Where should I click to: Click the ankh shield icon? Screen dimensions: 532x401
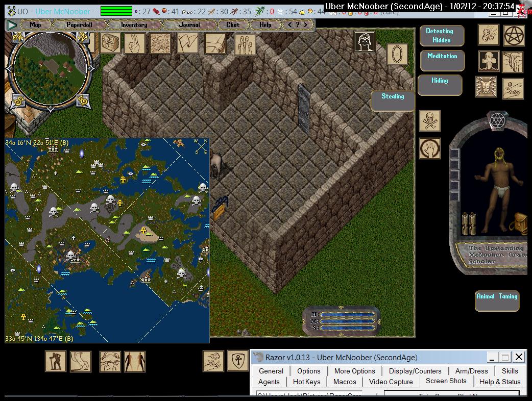pos(237,361)
